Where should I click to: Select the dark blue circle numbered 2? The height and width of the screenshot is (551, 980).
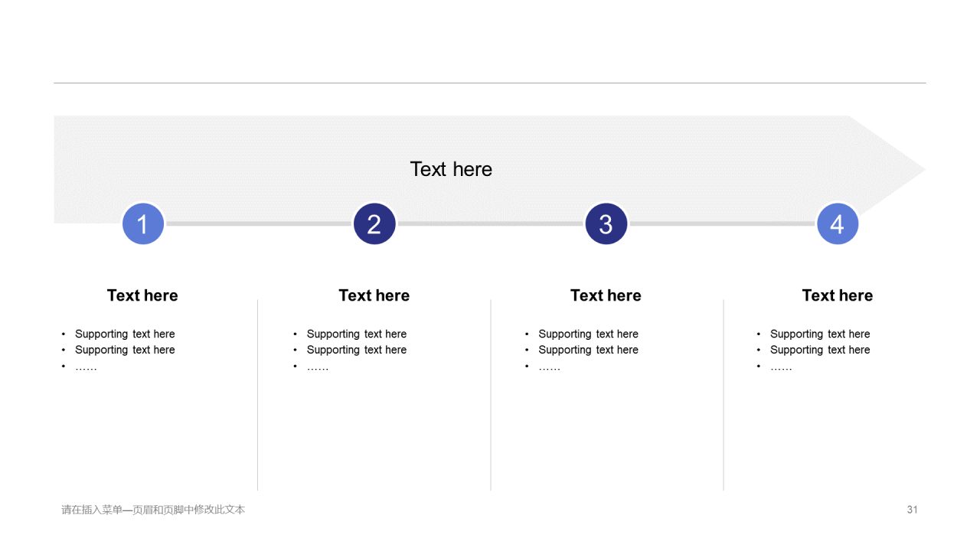374,224
